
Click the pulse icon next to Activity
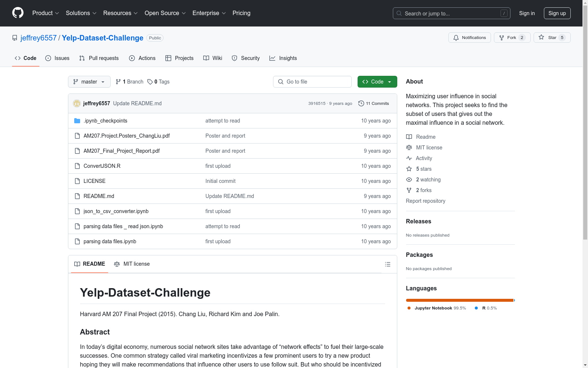pos(409,158)
